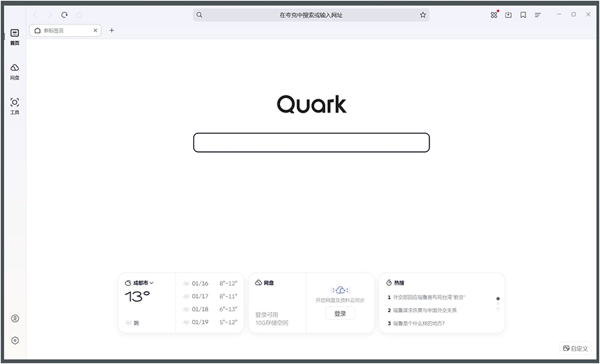
Task: Bookmark page with star icon in address bar
Action: (423, 15)
